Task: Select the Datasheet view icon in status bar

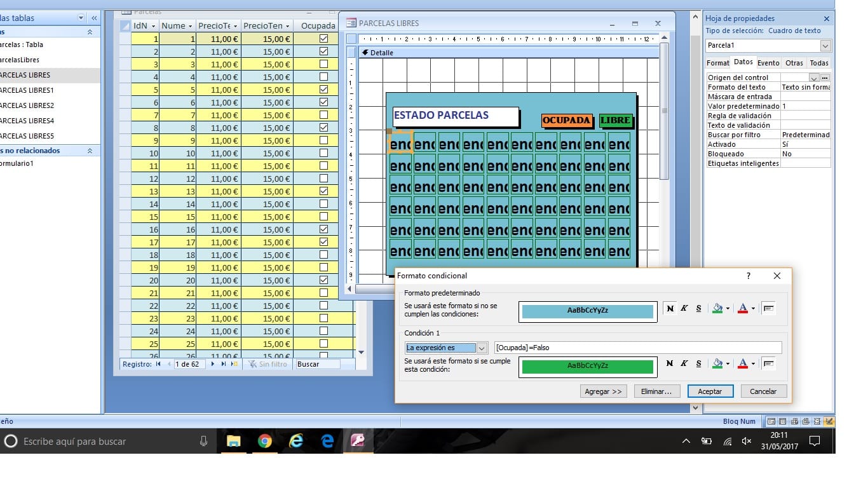Action: [782, 421]
